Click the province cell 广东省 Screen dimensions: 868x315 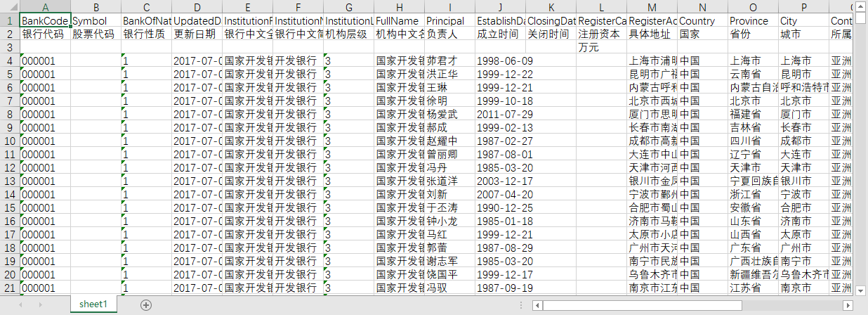click(x=754, y=247)
